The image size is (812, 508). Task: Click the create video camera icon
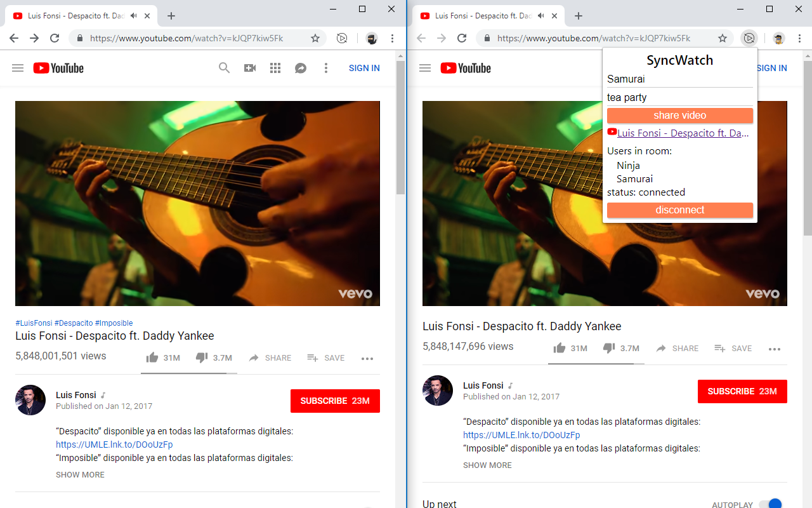(250, 68)
